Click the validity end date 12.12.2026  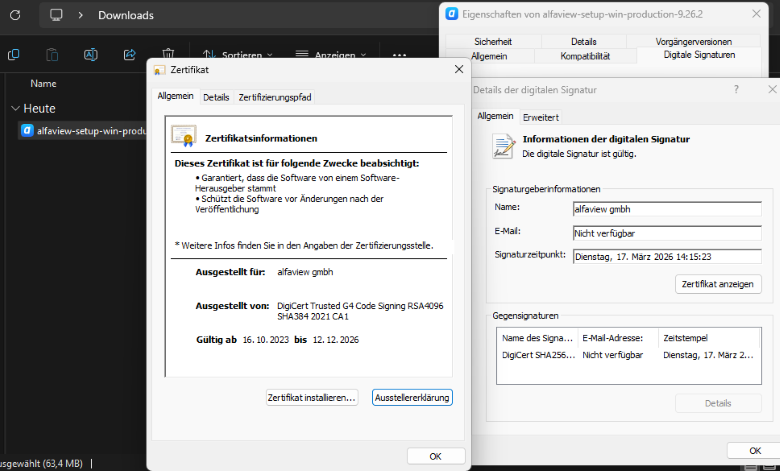(x=336, y=340)
